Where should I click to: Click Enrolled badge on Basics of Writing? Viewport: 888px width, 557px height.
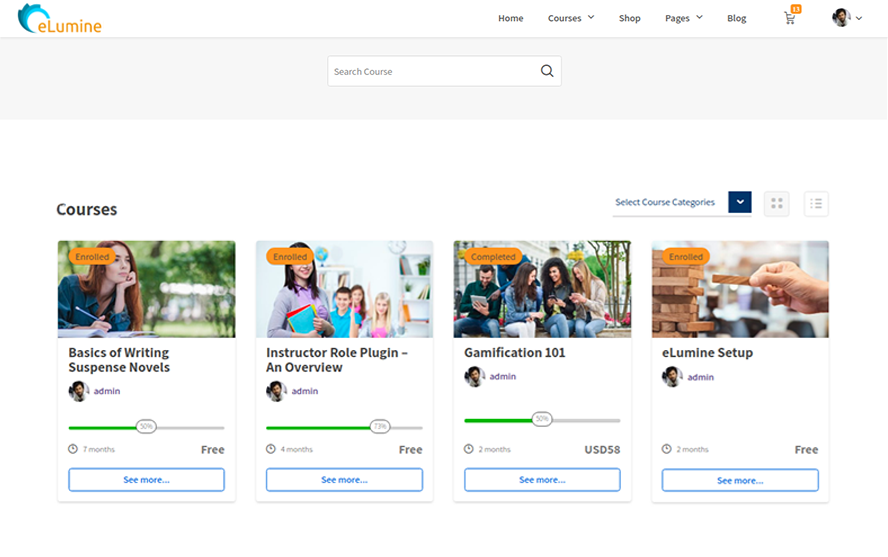[92, 256]
